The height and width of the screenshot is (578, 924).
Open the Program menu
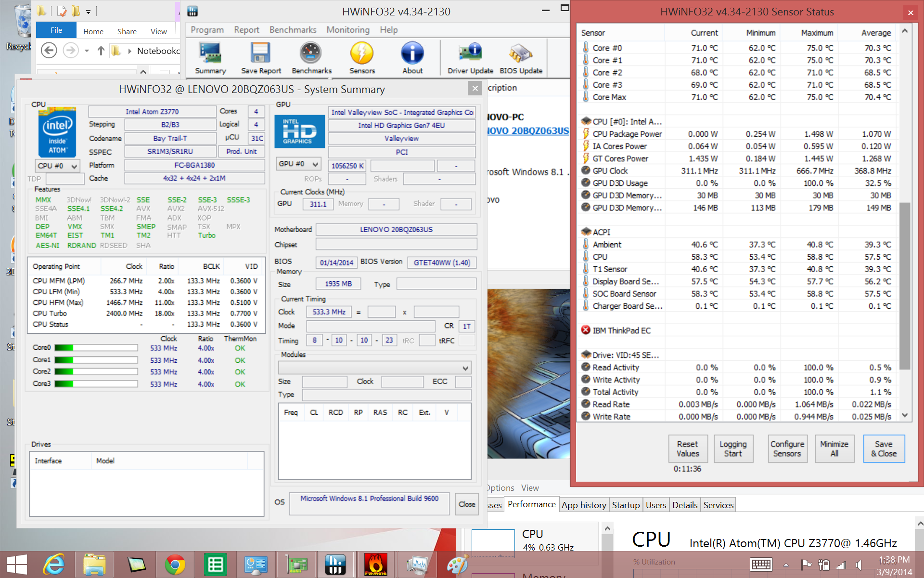[x=207, y=30]
